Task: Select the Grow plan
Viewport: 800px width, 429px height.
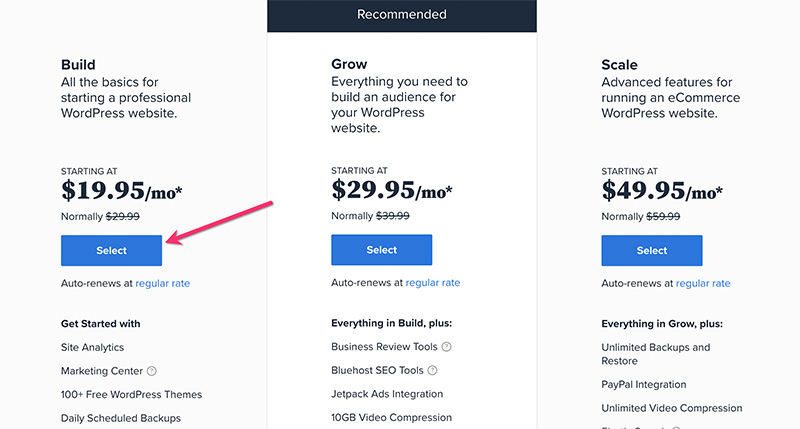Action: [x=382, y=250]
